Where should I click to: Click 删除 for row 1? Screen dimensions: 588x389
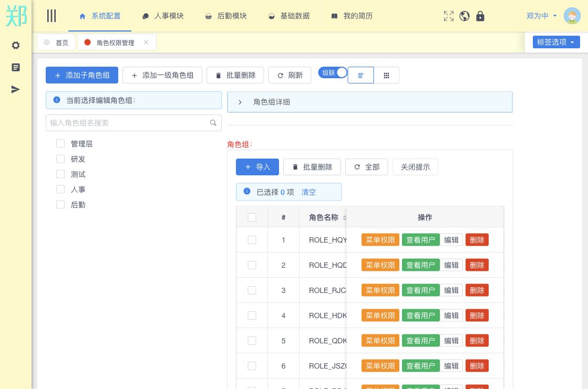pos(477,240)
